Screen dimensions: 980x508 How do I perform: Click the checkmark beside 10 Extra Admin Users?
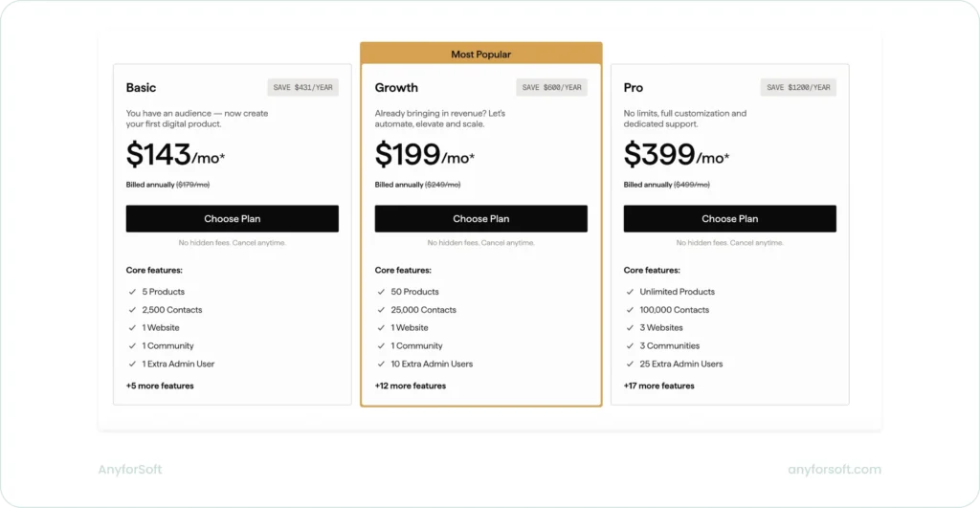coord(380,364)
